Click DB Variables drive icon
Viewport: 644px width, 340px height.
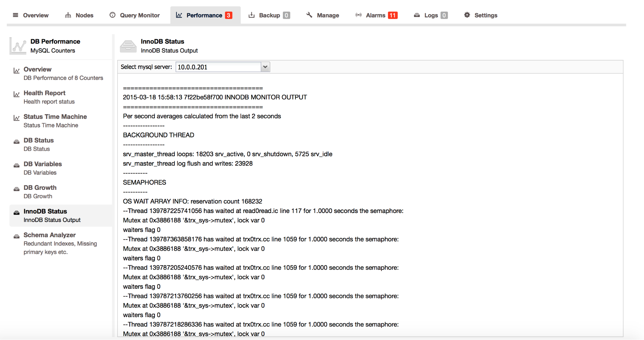(x=16, y=165)
